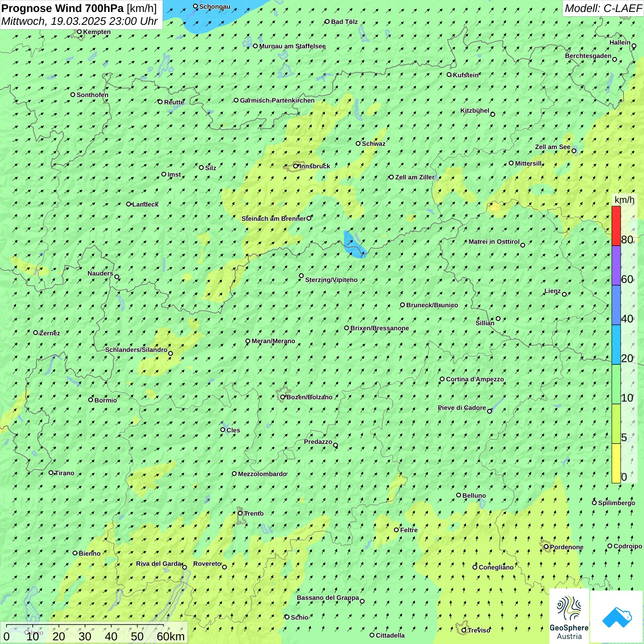
Task: Click the 'Bad Tölz' label
Action: click(x=345, y=22)
